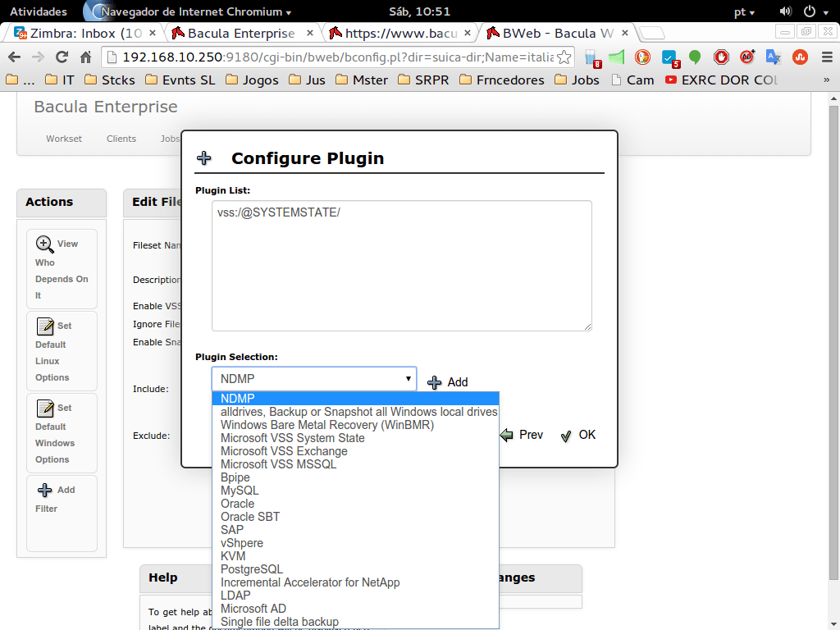Switch to https://www.bacu browser tab
Screen dimensions: 840x630
[x=400, y=33]
